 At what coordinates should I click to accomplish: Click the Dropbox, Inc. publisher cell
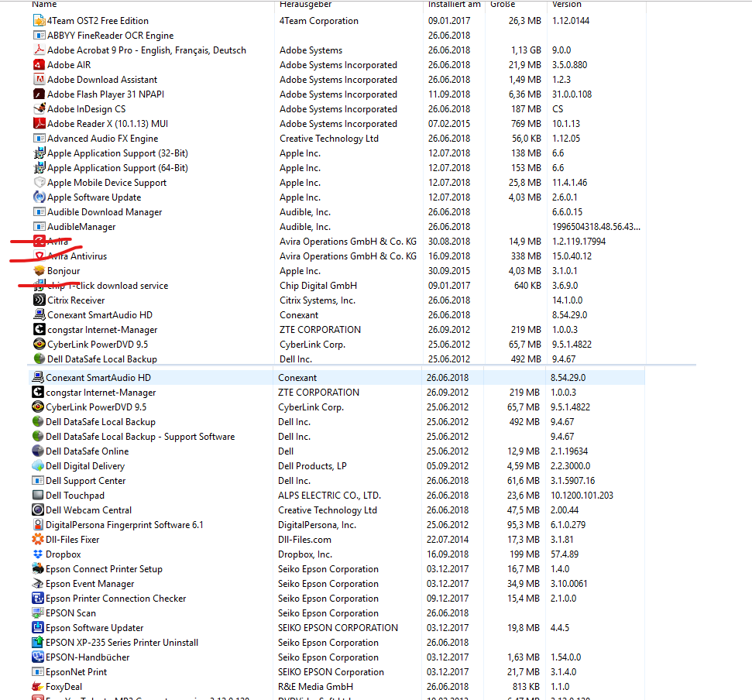click(305, 554)
